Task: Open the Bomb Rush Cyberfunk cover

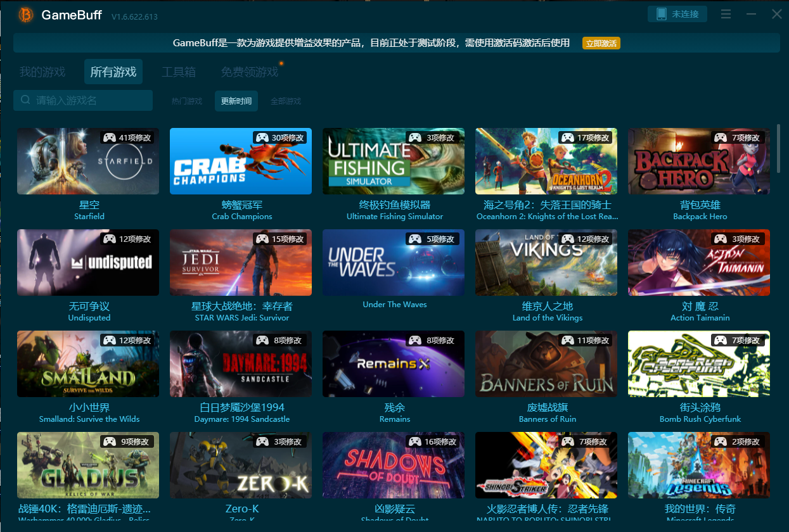Action: pos(699,364)
